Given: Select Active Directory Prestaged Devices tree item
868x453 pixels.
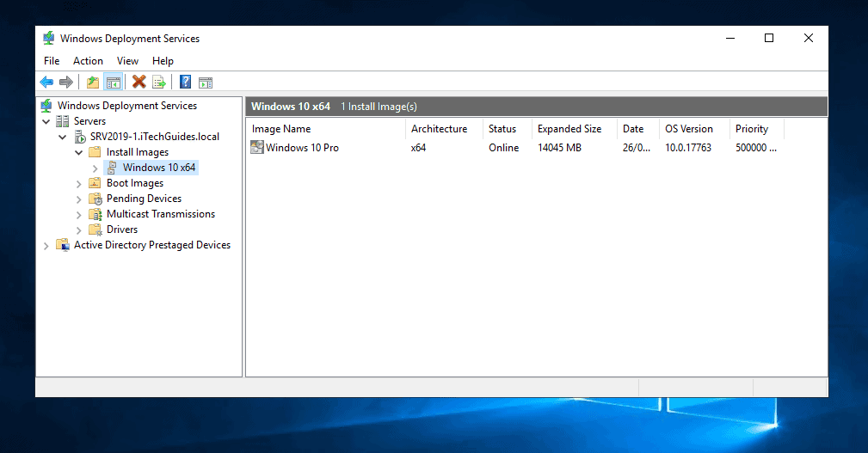Looking at the screenshot, I should [152, 245].
